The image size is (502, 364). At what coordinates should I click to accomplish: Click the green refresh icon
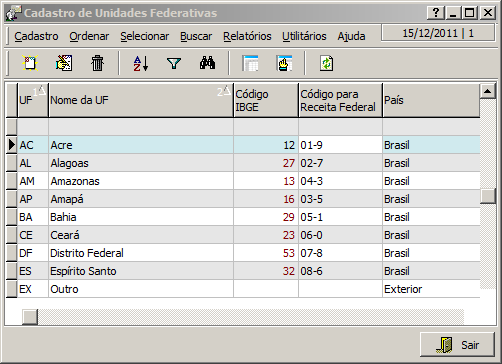327,63
